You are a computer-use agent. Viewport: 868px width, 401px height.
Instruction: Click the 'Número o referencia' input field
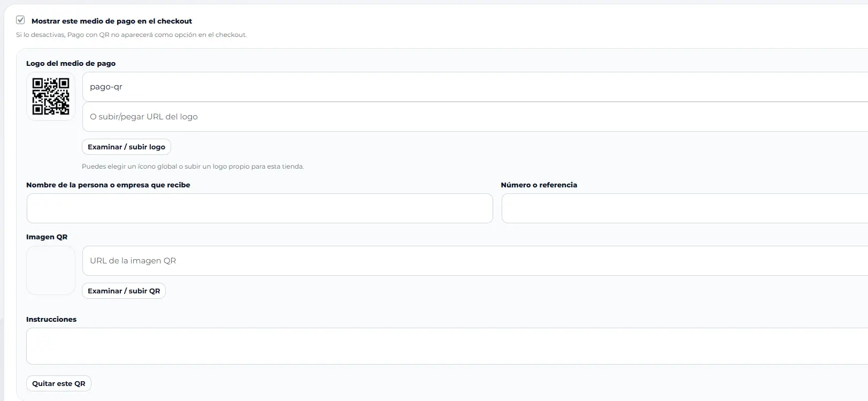pyautogui.click(x=685, y=208)
